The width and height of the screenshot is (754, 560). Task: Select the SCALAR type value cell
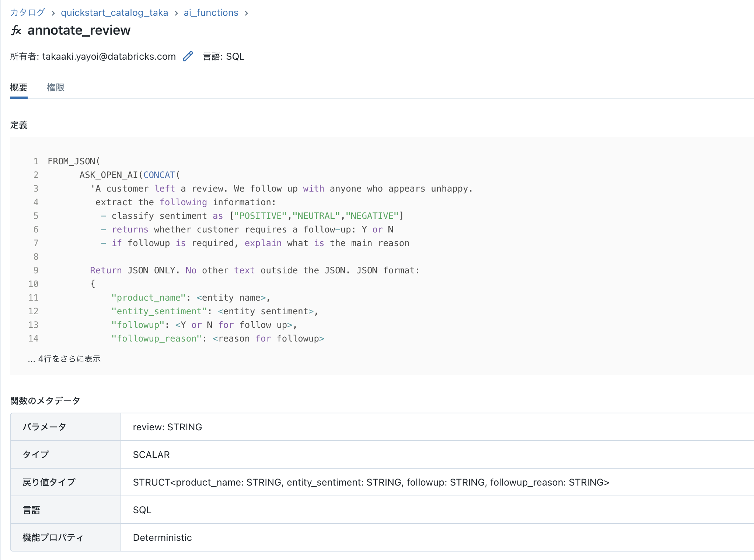tap(151, 454)
